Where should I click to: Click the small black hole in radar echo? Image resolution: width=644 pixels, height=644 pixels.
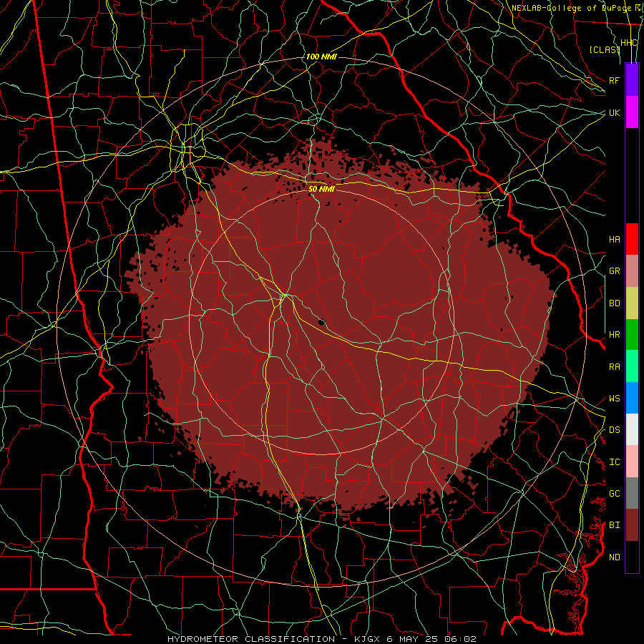(321, 322)
